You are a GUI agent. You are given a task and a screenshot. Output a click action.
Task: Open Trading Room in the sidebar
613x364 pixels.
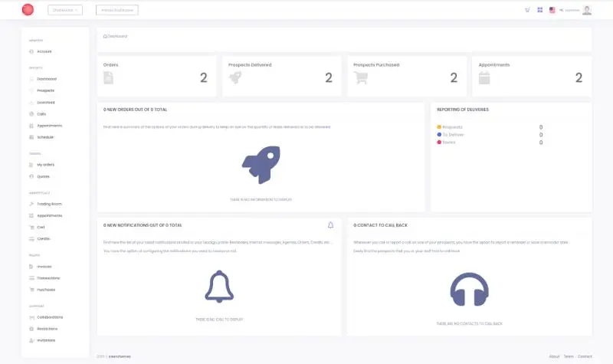pos(49,204)
